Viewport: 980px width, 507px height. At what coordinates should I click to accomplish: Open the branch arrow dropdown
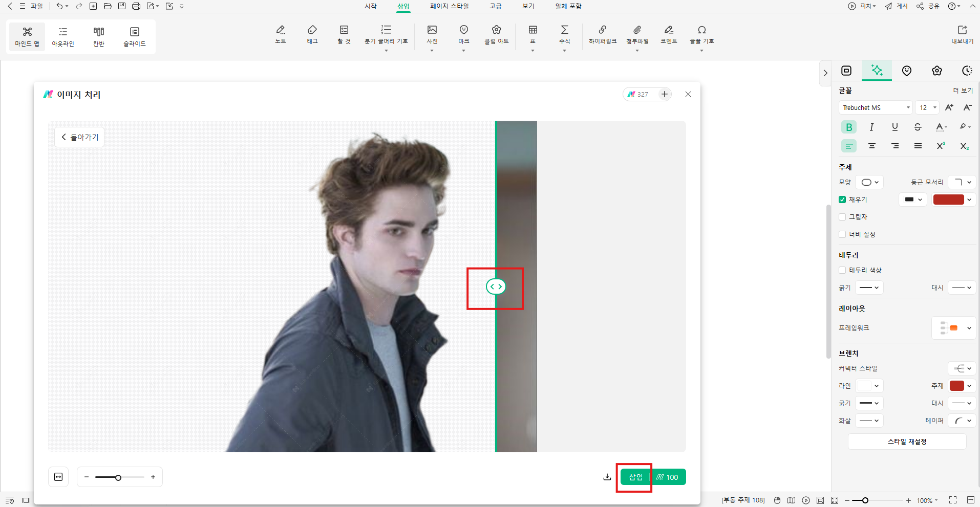pyautogui.click(x=869, y=421)
